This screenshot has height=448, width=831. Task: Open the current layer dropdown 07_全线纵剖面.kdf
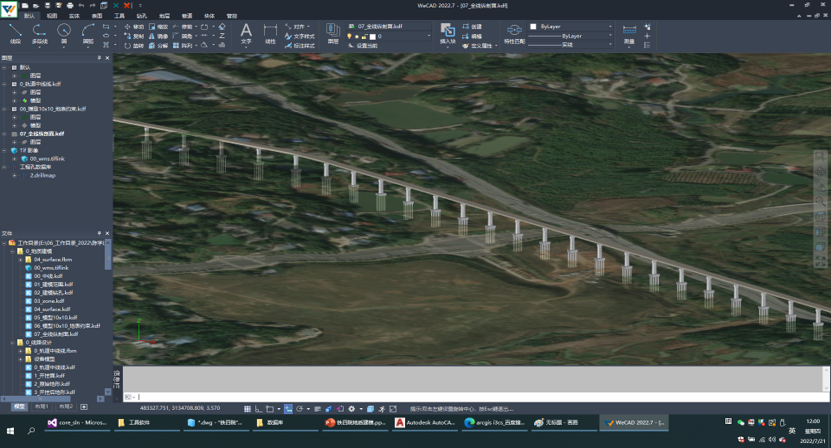390,27
